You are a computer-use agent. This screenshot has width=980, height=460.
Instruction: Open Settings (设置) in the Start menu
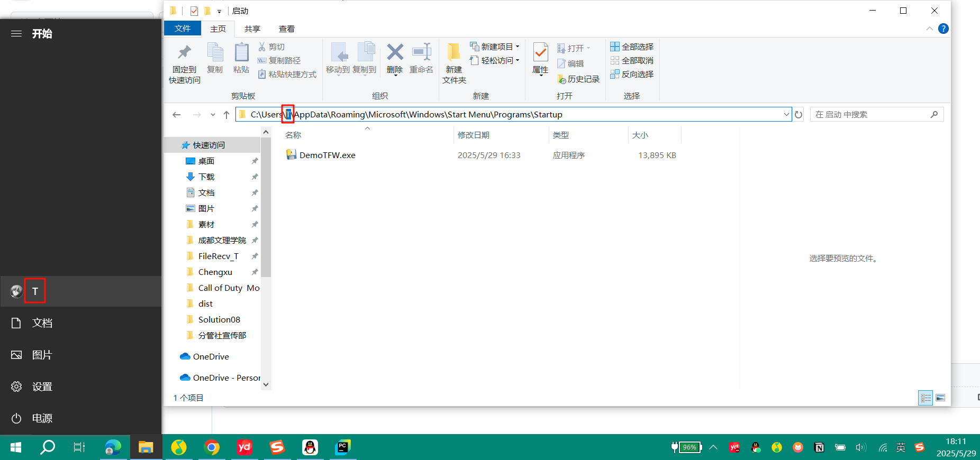[80, 387]
